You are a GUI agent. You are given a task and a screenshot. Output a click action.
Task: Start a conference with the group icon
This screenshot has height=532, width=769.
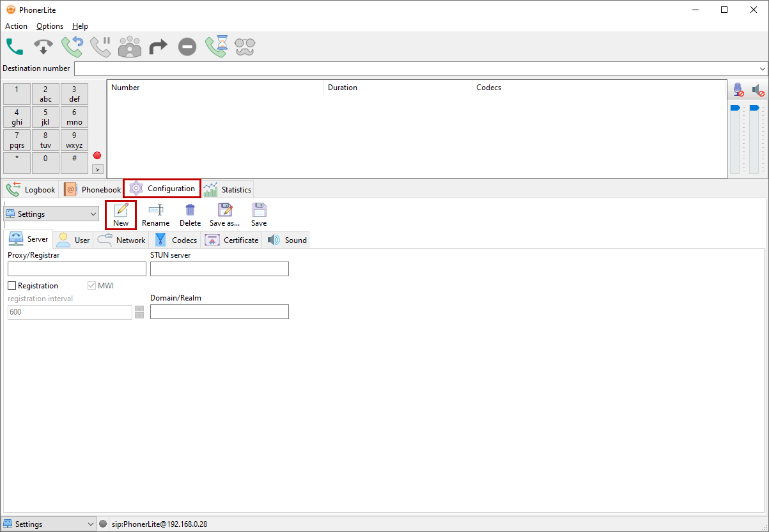pos(130,47)
